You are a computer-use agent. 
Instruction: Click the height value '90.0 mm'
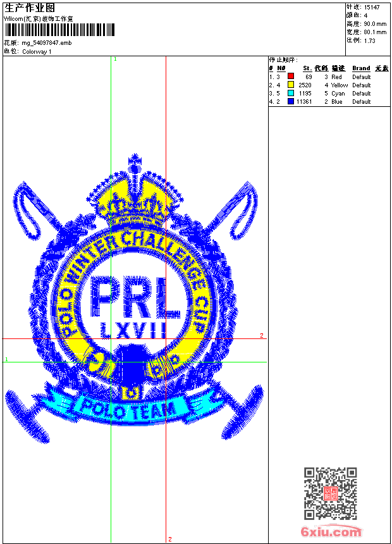(375, 24)
